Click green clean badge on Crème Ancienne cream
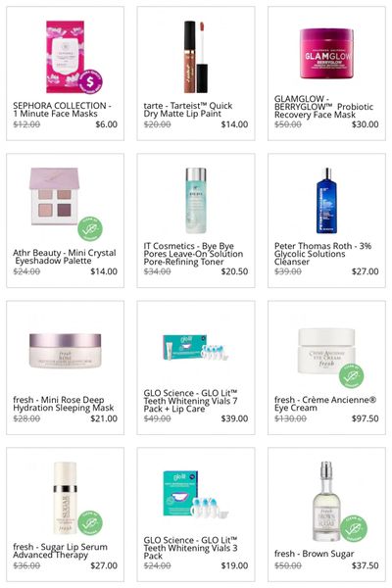392x588 pixels. click(x=352, y=375)
